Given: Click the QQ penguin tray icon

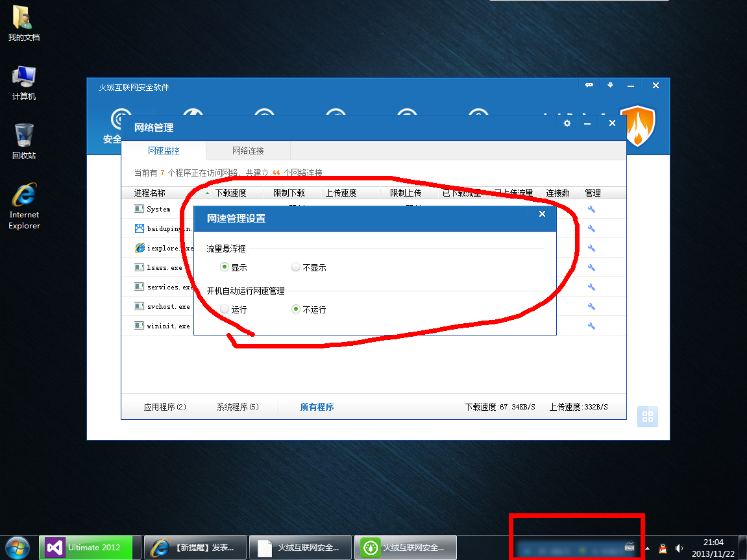Looking at the screenshot, I should pyautogui.click(x=663, y=548).
